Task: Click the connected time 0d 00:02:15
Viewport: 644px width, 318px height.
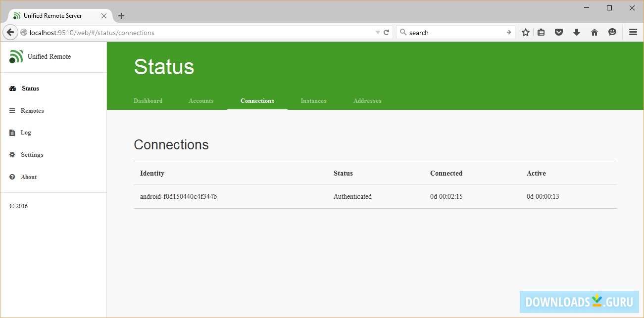Action: (x=446, y=197)
